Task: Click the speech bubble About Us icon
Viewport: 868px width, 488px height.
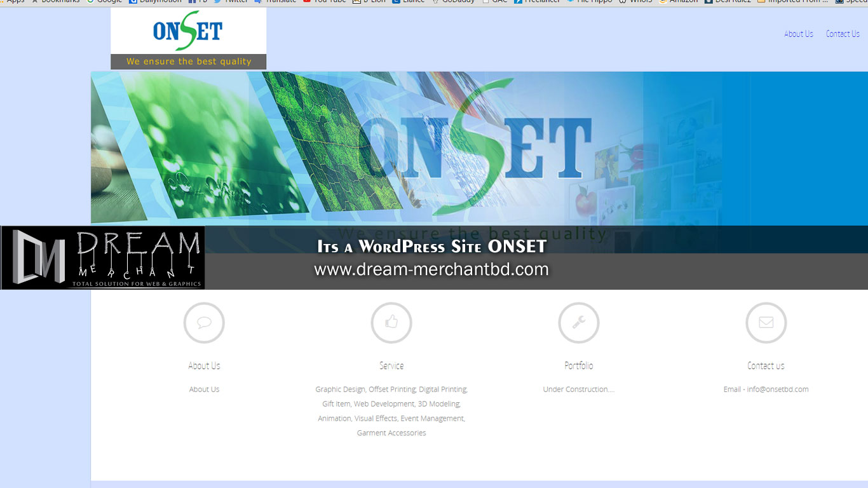Action: click(204, 323)
